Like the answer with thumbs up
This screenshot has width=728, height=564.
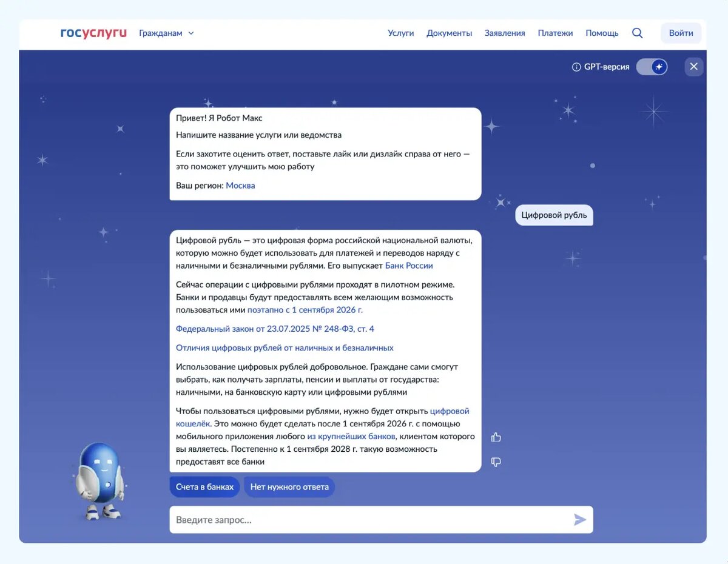(x=496, y=437)
